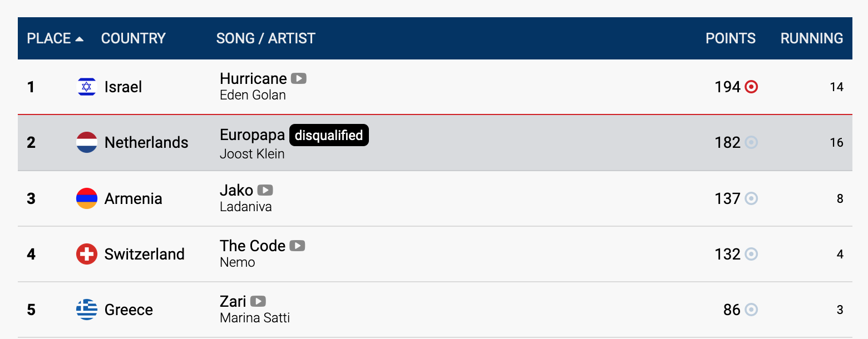868x339 pixels.
Task: Select the target icon next to 182 points
Action: tap(751, 143)
